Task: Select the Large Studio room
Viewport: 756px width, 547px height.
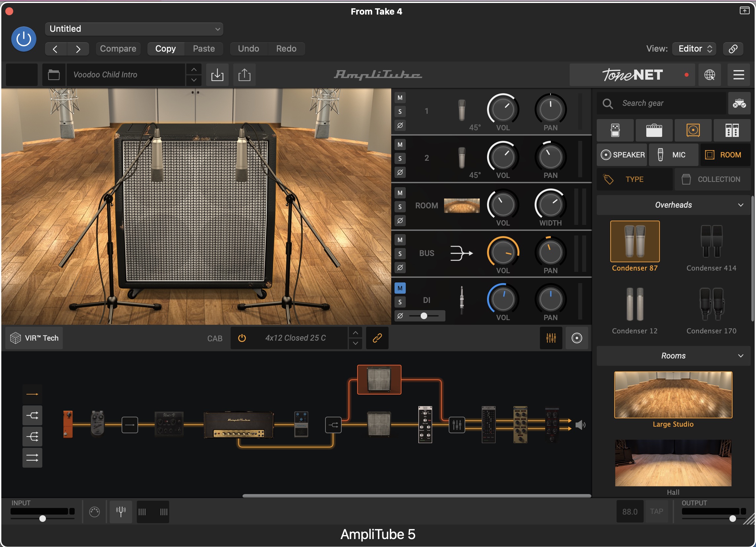Action: (673, 395)
